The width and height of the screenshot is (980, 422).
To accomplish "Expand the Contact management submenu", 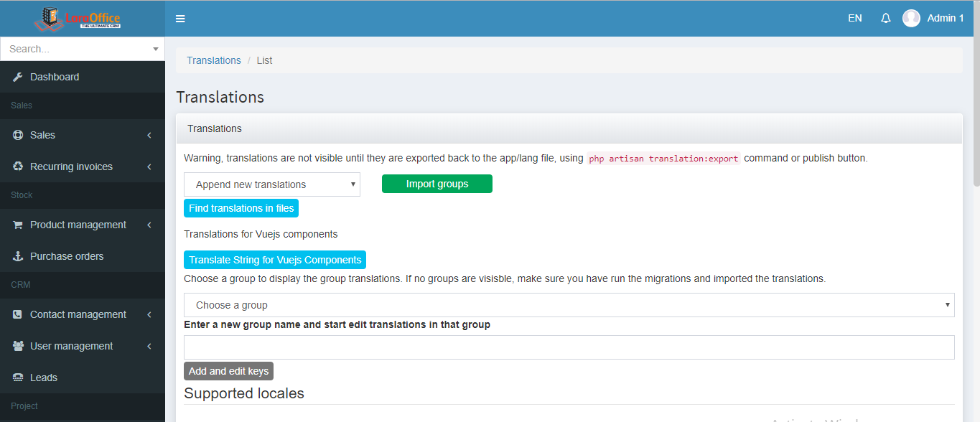I will [x=149, y=314].
